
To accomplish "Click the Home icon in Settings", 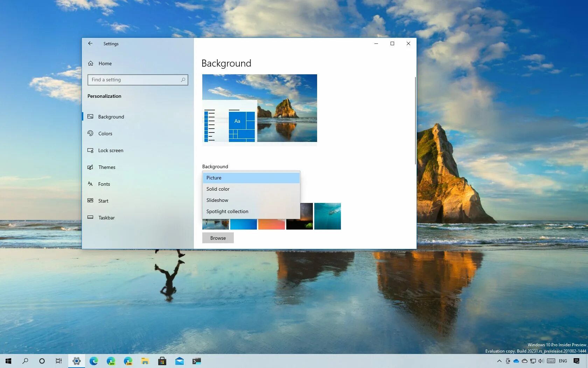I will 90,63.
